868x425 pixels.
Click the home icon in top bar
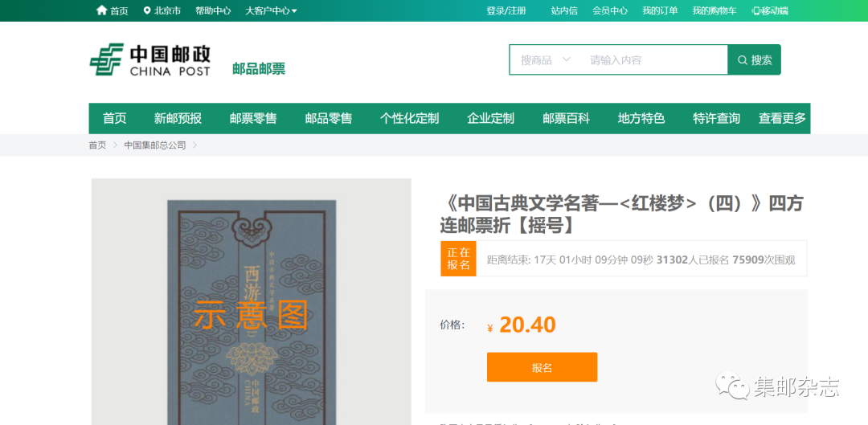click(101, 10)
